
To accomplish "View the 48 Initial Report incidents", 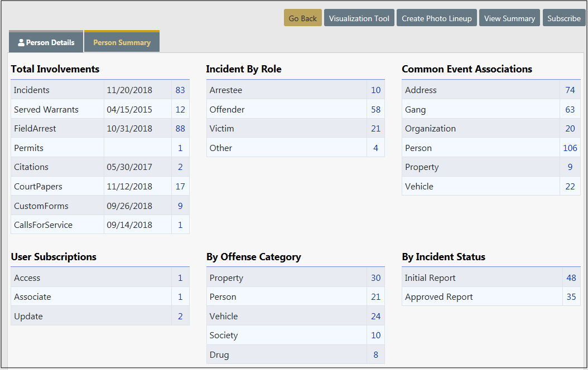I will point(571,277).
